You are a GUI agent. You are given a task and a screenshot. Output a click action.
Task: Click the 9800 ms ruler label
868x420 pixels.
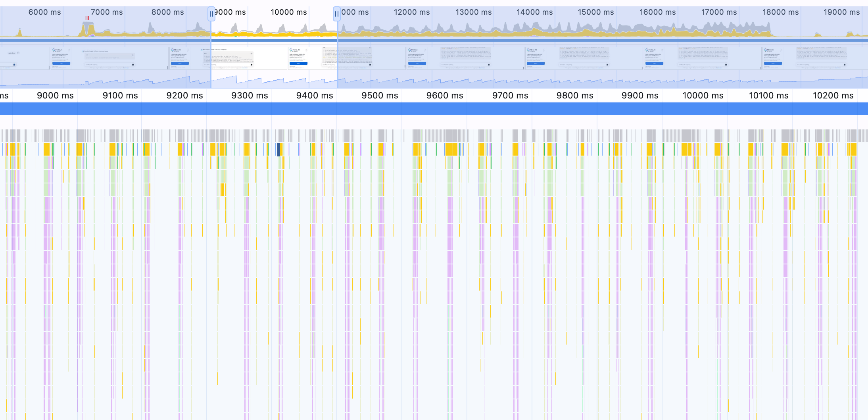pyautogui.click(x=575, y=96)
